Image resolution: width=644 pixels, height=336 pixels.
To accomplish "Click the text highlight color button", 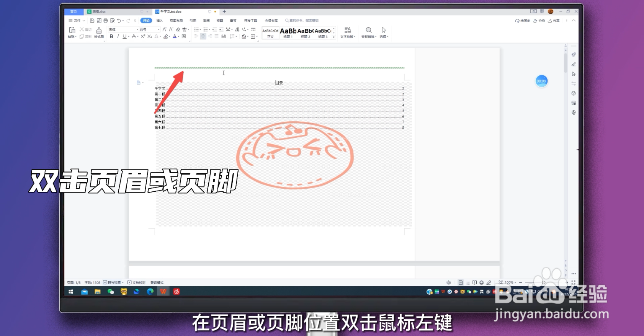I will coord(165,37).
